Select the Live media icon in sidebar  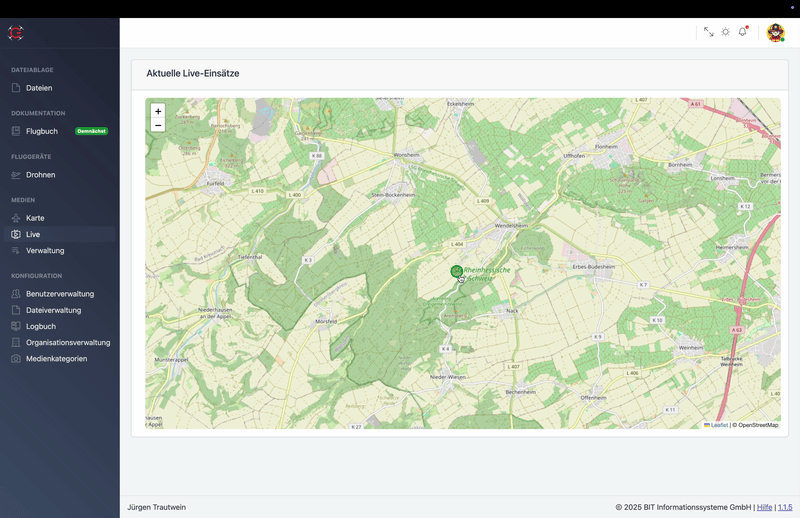tap(16, 234)
